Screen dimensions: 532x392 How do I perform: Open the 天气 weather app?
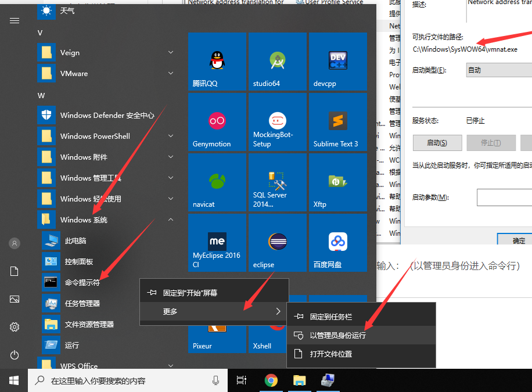109,11
